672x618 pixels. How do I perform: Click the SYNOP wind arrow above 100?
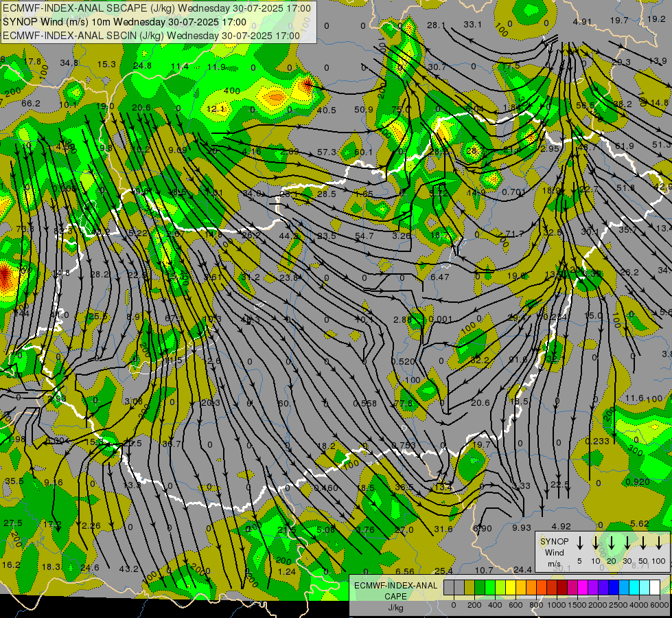pyautogui.click(x=659, y=543)
